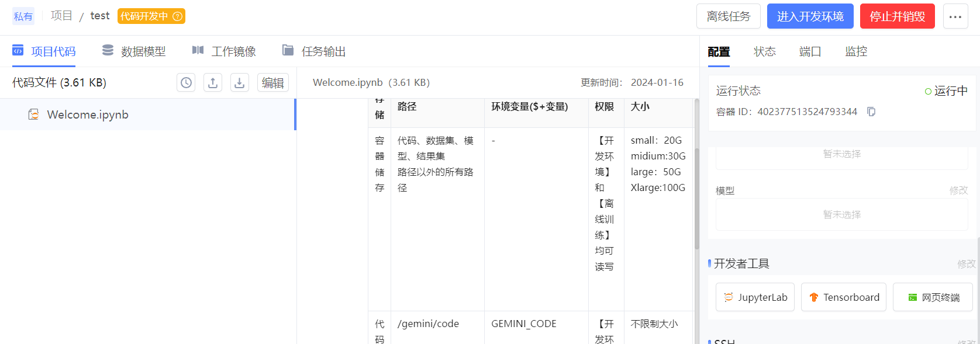
Task: Open the 网页终端 web terminal
Action: (933, 297)
